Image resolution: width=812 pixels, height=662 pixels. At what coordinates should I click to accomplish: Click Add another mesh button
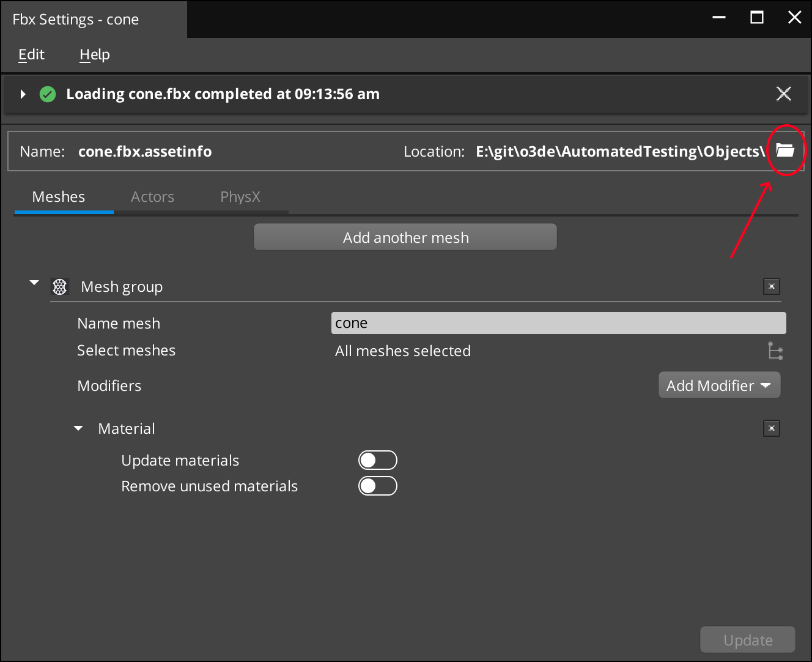click(x=405, y=237)
